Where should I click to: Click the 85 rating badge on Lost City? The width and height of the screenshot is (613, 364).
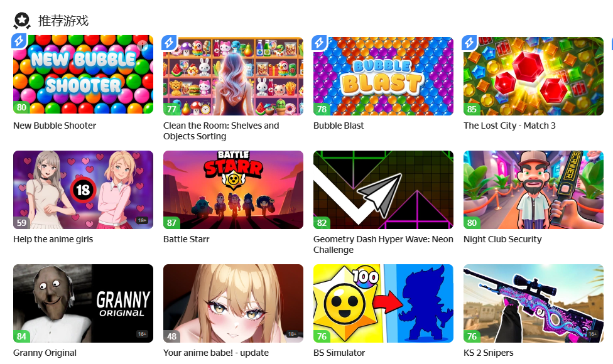tap(472, 109)
